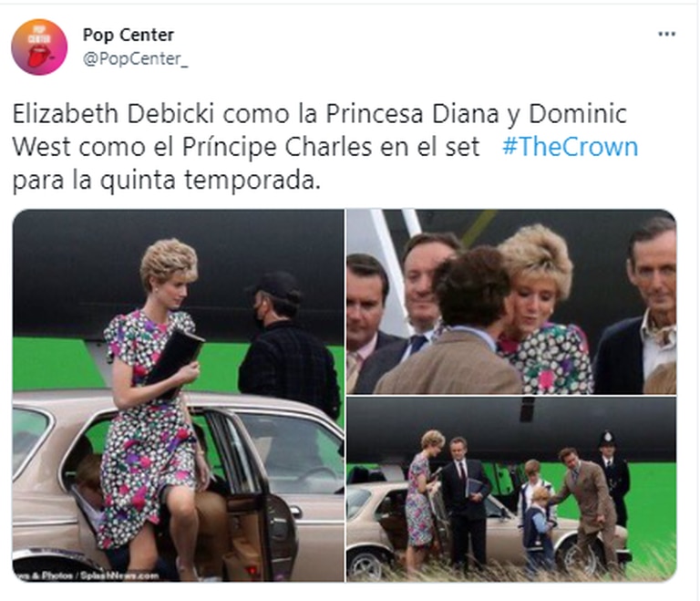This screenshot has height=601, width=700.
Task: Open the Pop Center display name link
Action: coord(129,35)
